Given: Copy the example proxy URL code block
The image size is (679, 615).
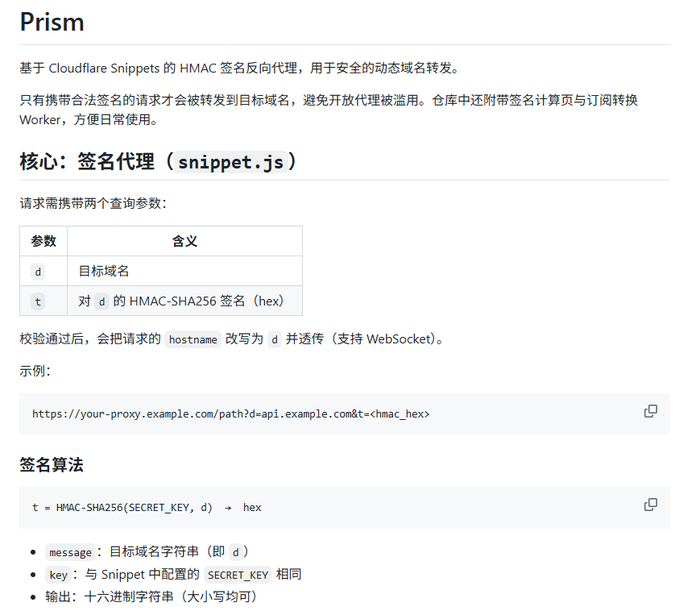Looking at the screenshot, I should (650, 411).
